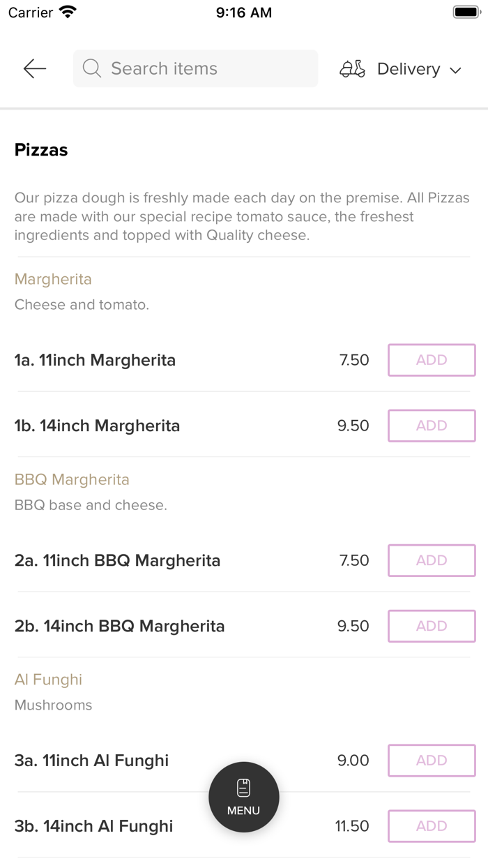Tap the Wi-Fi icon in status bar
488x868 pixels.
point(66,11)
